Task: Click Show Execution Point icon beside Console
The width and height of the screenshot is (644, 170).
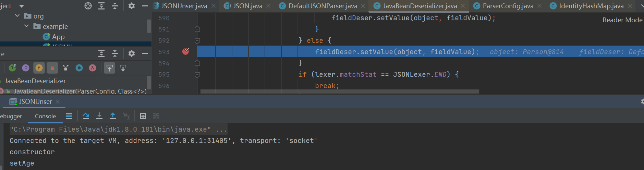Action: coord(69,116)
